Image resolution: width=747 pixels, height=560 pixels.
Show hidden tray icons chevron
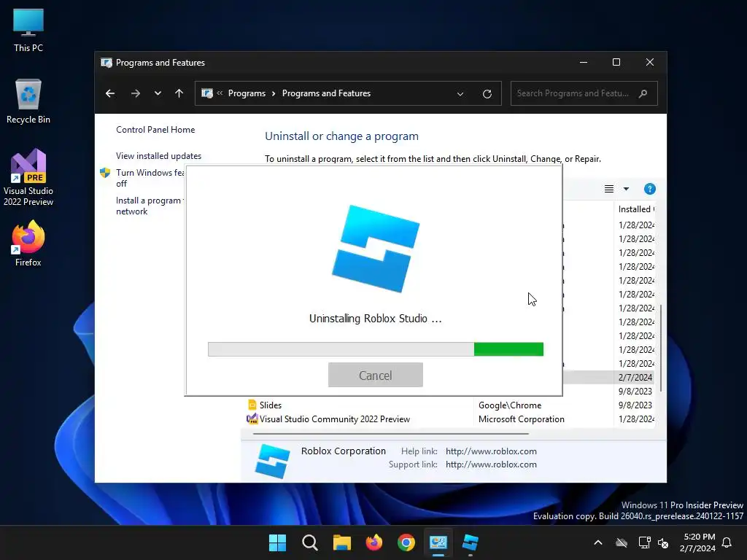[x=598, y=542]
